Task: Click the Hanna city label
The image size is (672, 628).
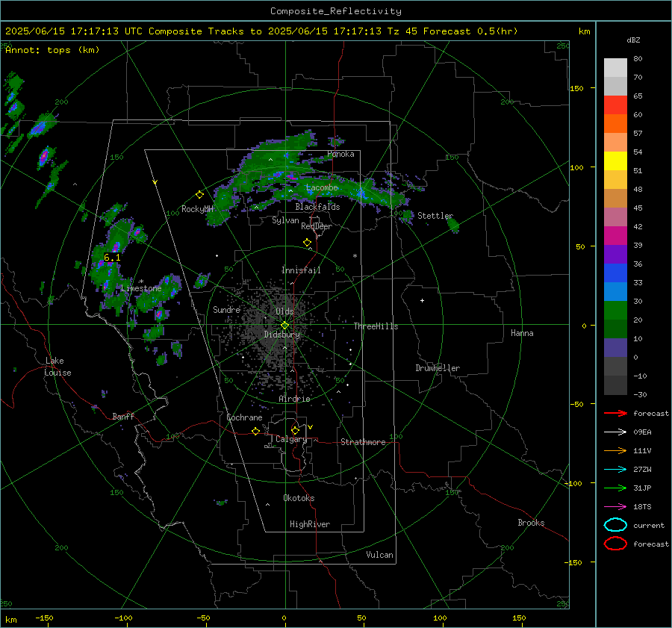Action: click(x=522, y=333)
